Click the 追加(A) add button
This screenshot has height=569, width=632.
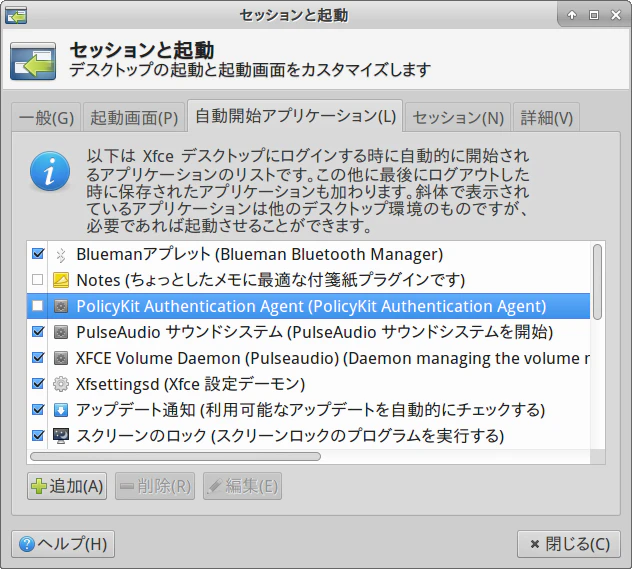[67, 486]
